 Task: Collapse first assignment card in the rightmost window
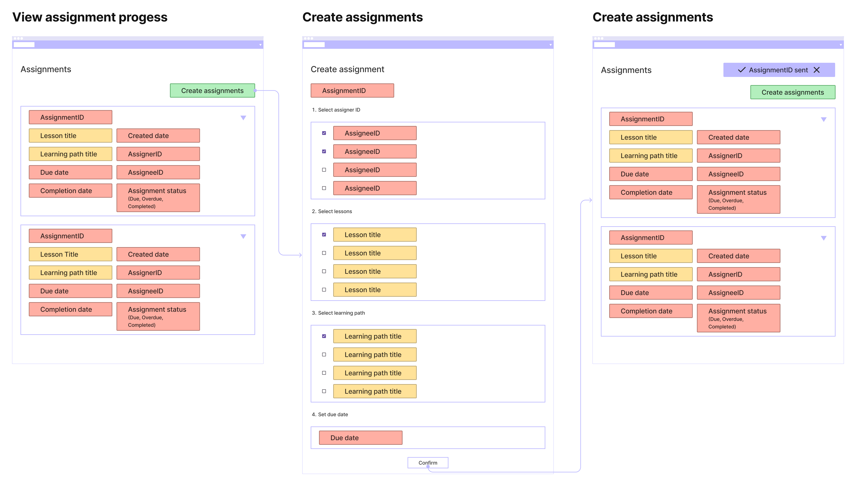pyautogui.click(x=823, y=119)
